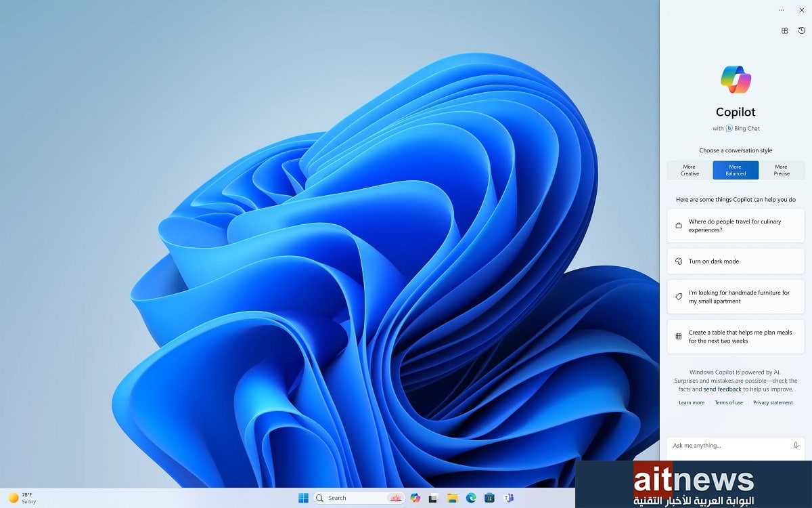
Task: Close the Copilot side panel
Action: coord(802,10)
